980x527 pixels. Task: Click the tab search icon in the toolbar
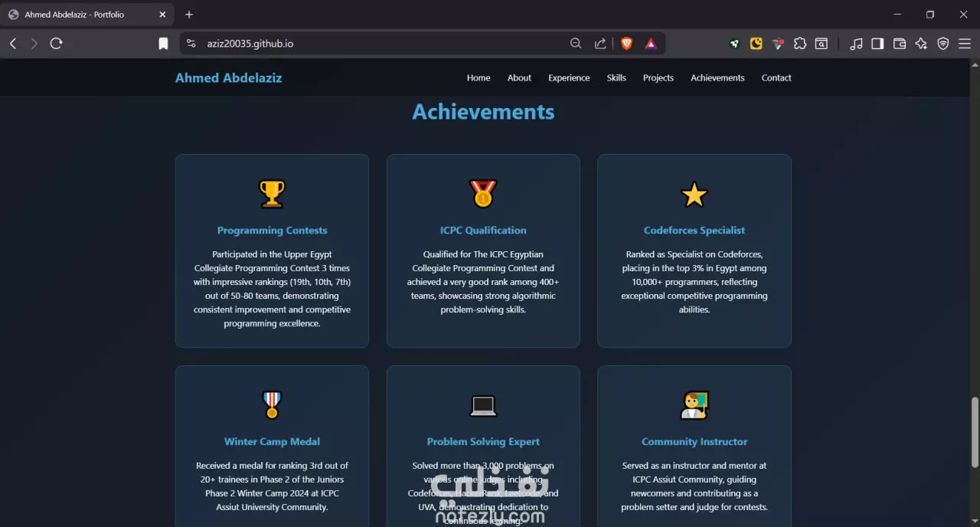pyautogui.click(x=822, y=44)
